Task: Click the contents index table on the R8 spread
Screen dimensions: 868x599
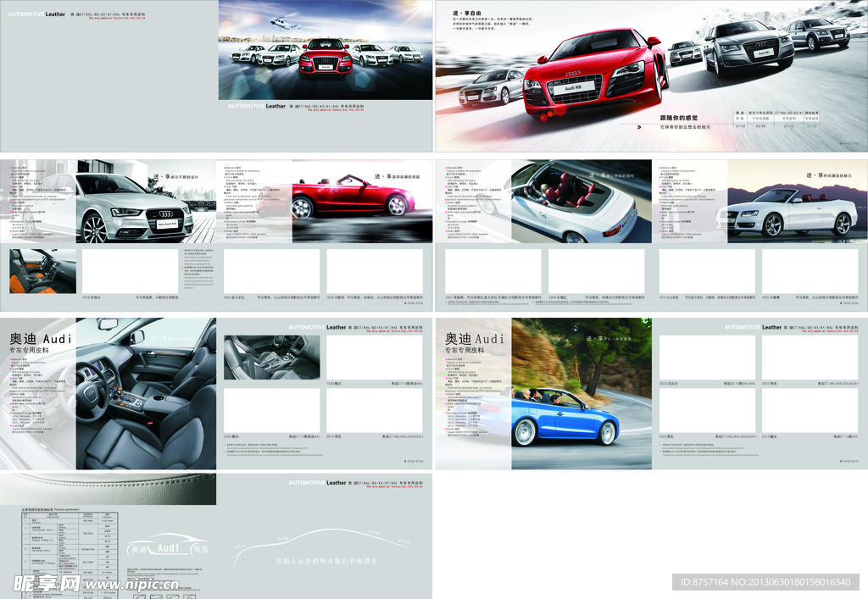Action: [776, 119]
